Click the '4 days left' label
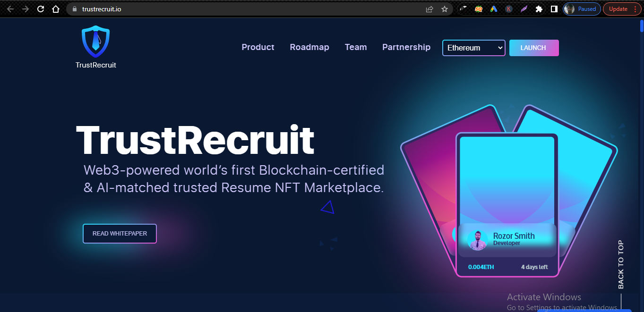This screenshot has height=312, width=644. click(x=534, y=267)
